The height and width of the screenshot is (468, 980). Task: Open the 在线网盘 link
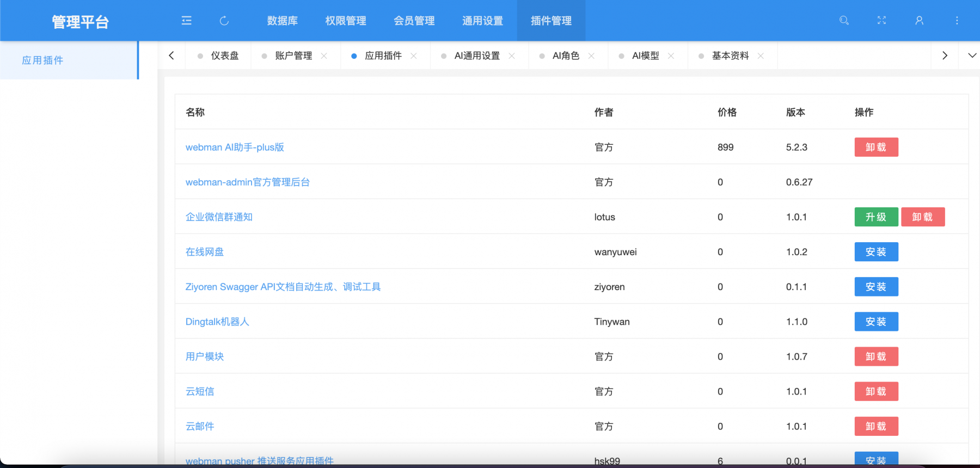point(205,251)
